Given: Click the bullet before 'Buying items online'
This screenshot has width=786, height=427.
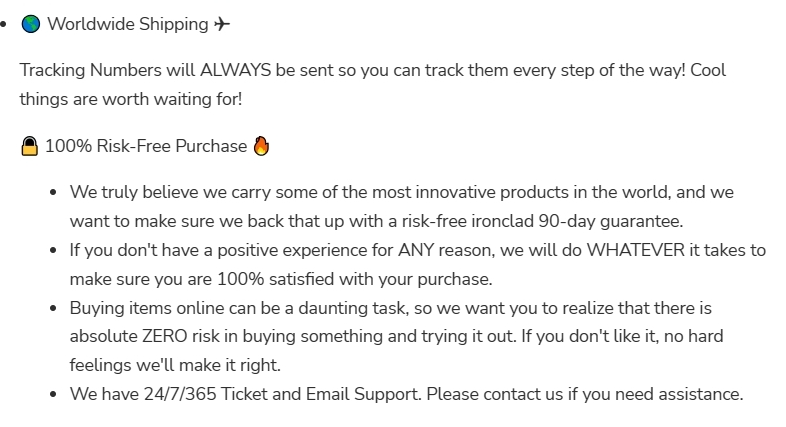Looking at the screenshot, I should click(x=52, y=308).
